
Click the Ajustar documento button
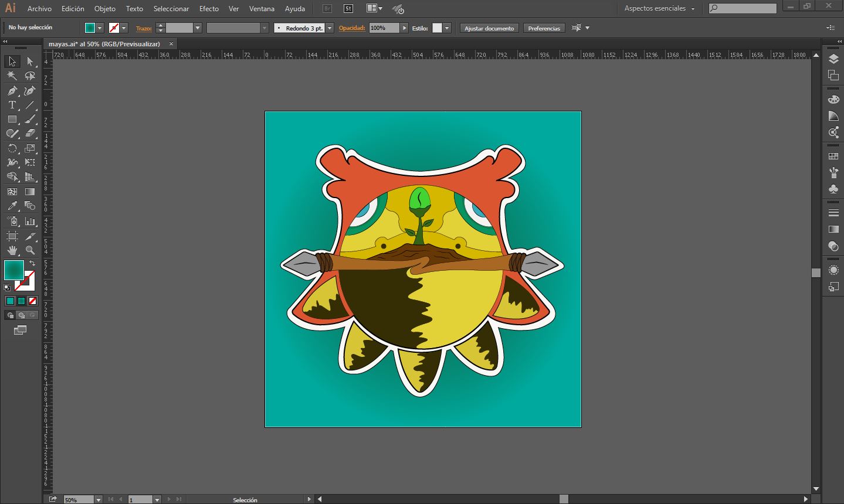[x=489, y=28]
